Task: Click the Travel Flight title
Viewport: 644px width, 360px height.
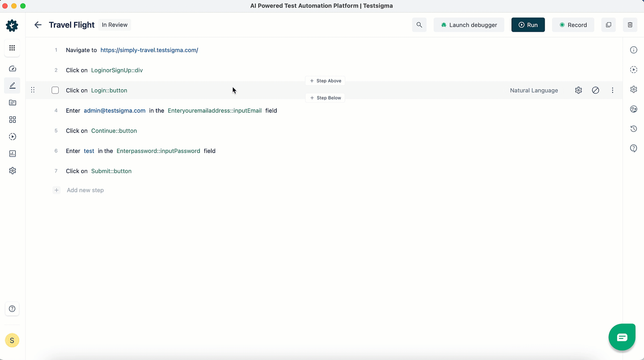Action: coord(72,25)
